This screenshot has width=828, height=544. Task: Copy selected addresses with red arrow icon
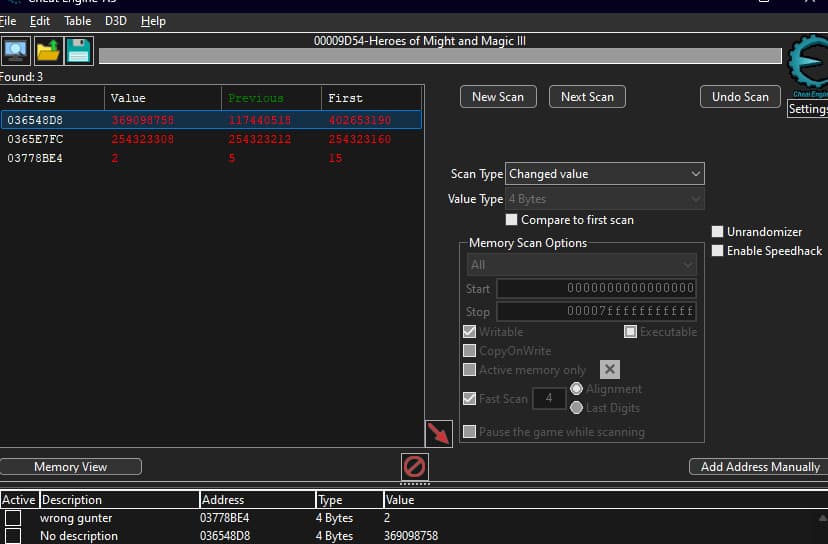pos(439,434)
